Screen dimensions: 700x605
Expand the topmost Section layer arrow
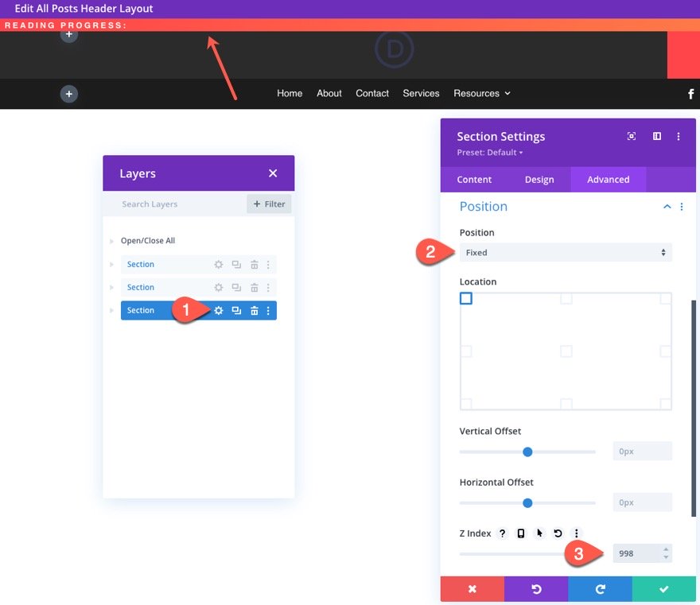111,265
